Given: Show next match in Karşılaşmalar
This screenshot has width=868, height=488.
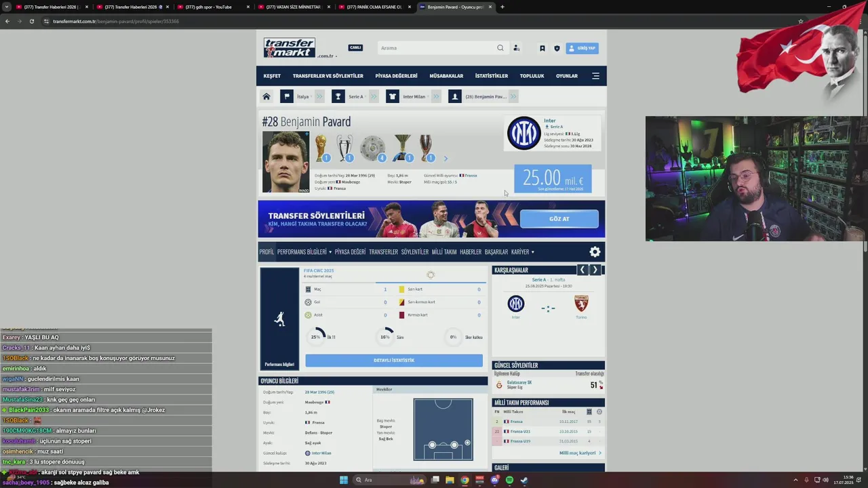Looking at the screenshot, I should click(595, 270).
